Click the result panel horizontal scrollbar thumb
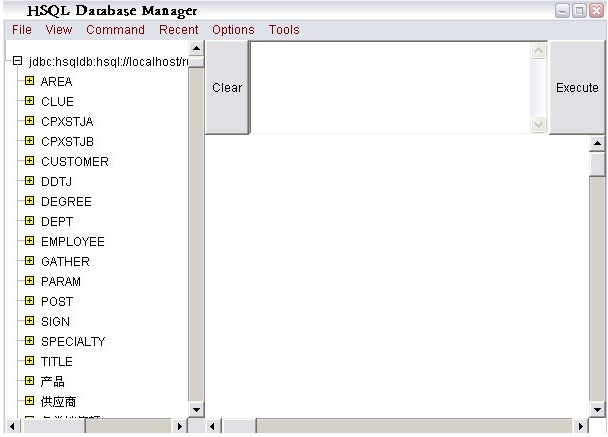Screen dimensions: 608x437 point(238,426)
